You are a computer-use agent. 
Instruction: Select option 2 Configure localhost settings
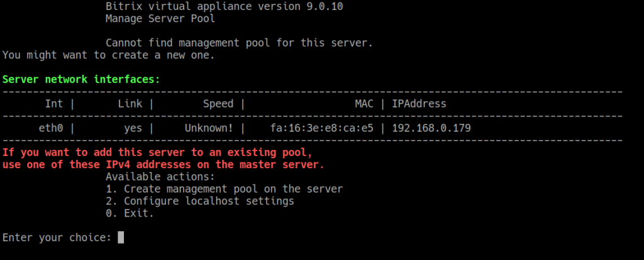click(x=199, y=201)
